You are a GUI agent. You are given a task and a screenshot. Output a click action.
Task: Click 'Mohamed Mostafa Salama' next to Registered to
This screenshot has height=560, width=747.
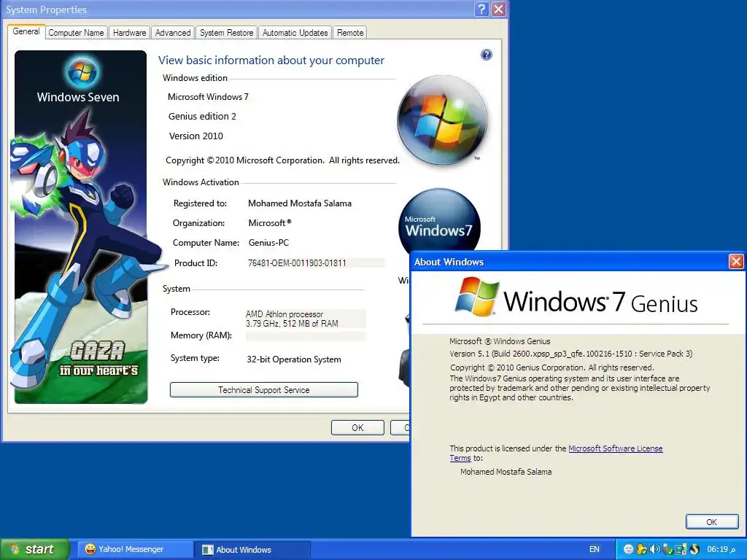coord(300,203)
